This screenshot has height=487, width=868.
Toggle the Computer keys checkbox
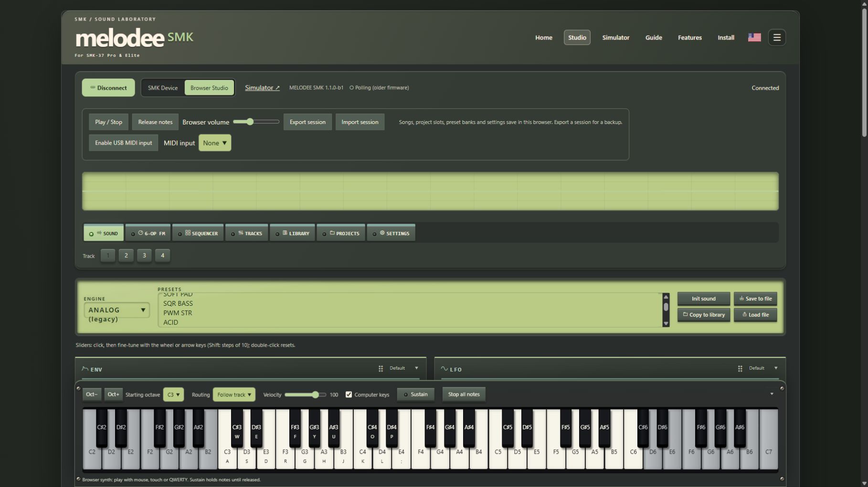[349, 394]
